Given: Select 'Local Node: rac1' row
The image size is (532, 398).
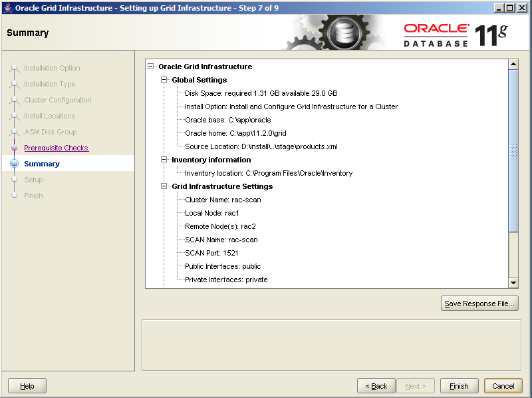Looking at the screenshot, I should [212, 213].
